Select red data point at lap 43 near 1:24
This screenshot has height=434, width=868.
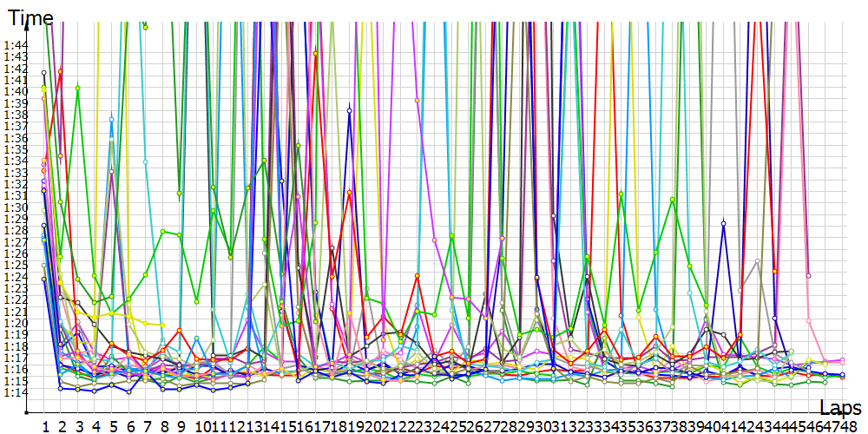point(774,272)
